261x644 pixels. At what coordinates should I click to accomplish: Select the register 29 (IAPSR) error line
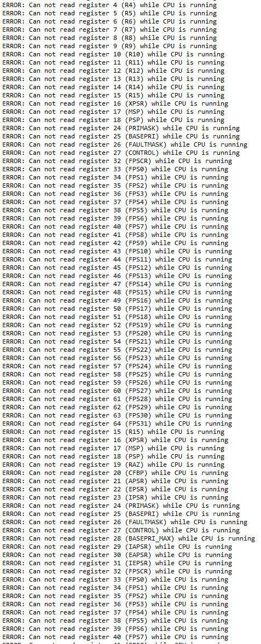tap(117, 547)
